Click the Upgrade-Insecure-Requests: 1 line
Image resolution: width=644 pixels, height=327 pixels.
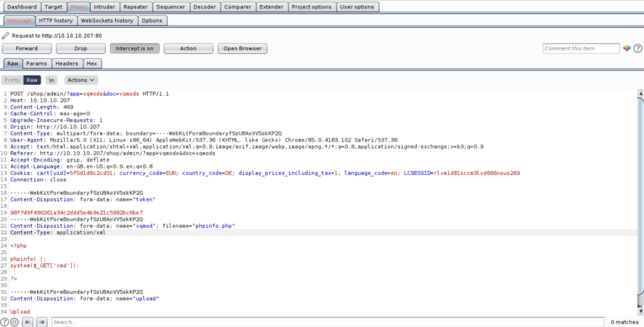(57, 120)
